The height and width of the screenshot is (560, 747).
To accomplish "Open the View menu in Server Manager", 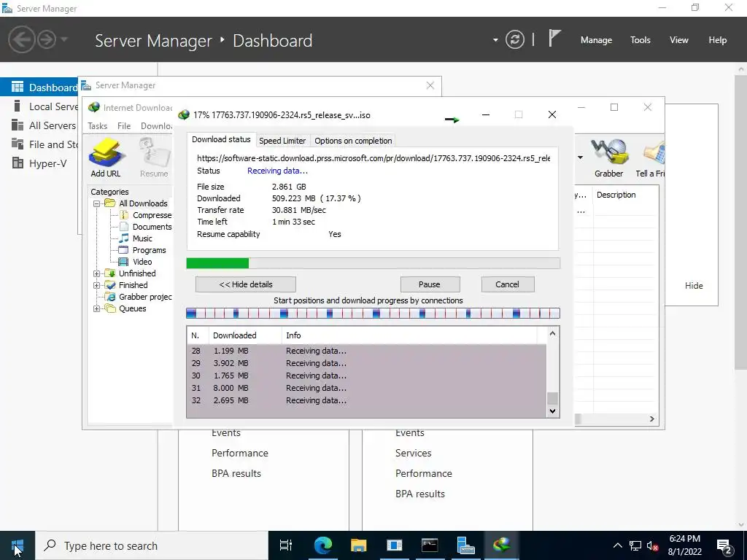I will tap(679, 40).
